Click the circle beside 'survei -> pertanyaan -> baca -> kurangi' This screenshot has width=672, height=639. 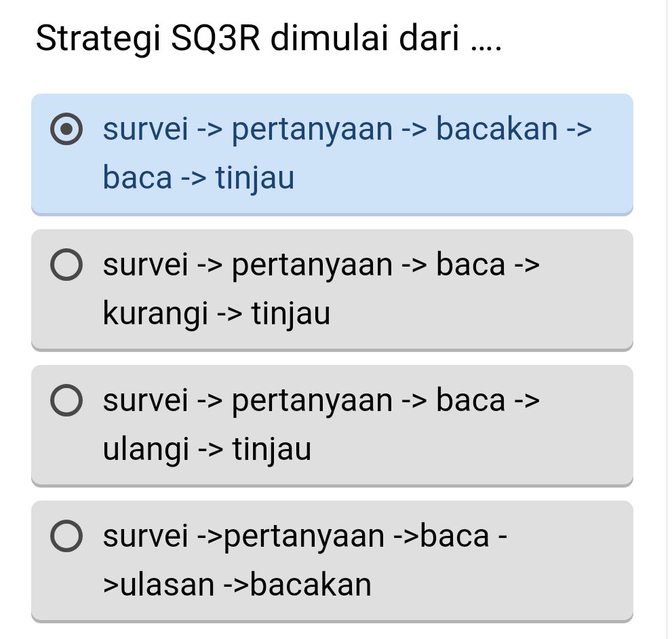pyautogui.click(x=66, y=265)
